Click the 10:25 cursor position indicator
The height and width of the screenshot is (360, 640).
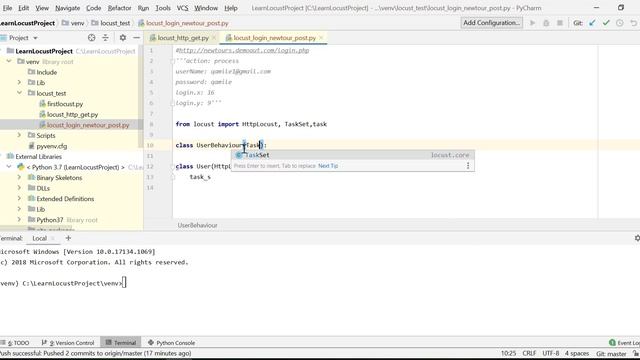[508, 353]
